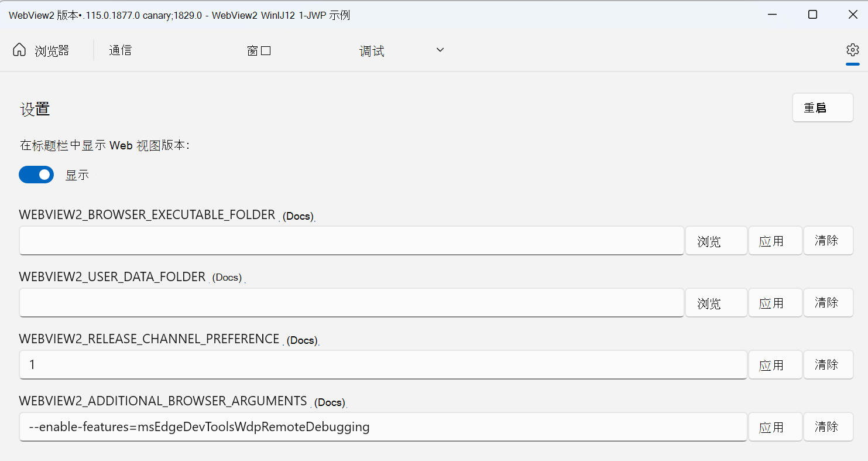Maximize the WebView2 sample window
Screen dimensions: 868x461
pyautogui.click(x=812, y=15)
